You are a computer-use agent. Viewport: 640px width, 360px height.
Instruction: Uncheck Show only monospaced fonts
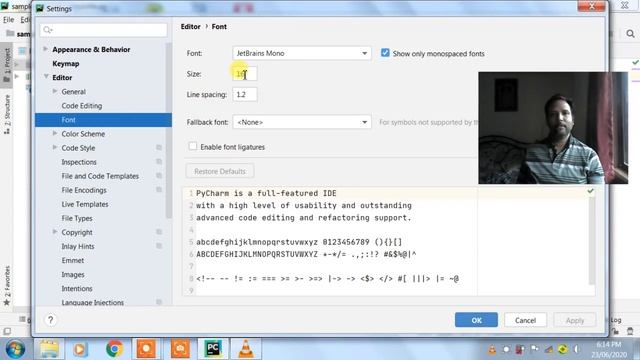[x=385, y=53]
